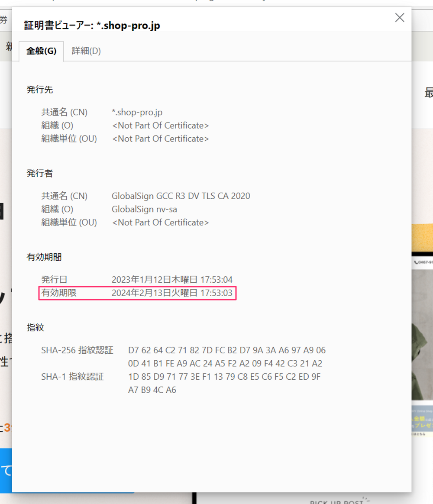Switch to the 詳細(D) tab
The image size is (433, 504).
(86, 51)
